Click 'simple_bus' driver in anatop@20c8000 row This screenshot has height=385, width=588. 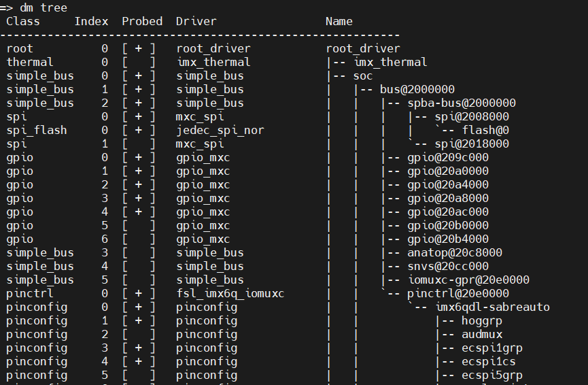(x=210, y=252)
